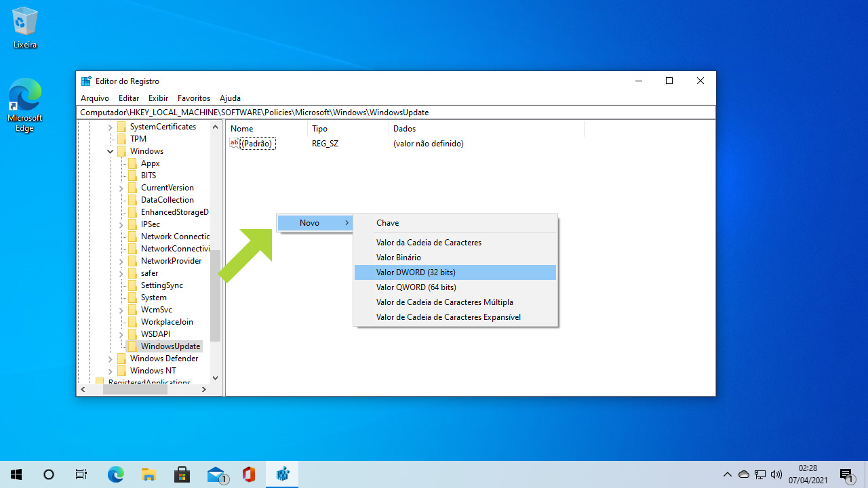The image size is (868, 488).
Task: Choose Valor DWORD (32 bits)
Action: point(455,272)
